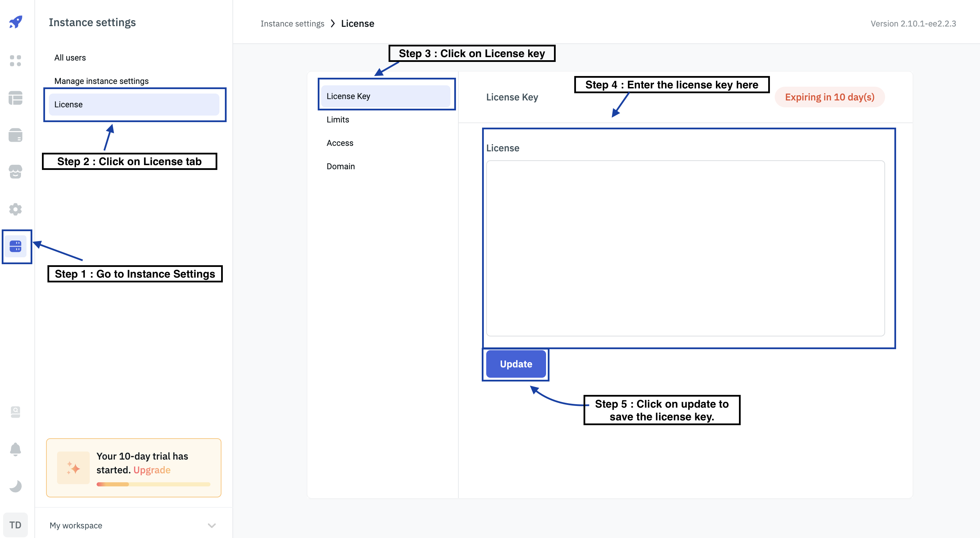Open the audit logs icon

[x=15, y=412]
